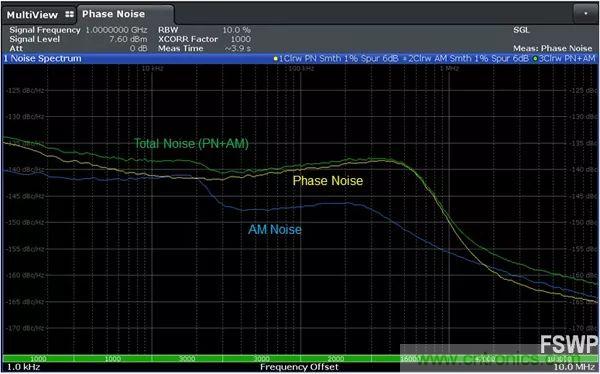Switch to the MultiView tab
Image resolution: width=600 pixels, height=374 pixels.
(x=32, y=15)
